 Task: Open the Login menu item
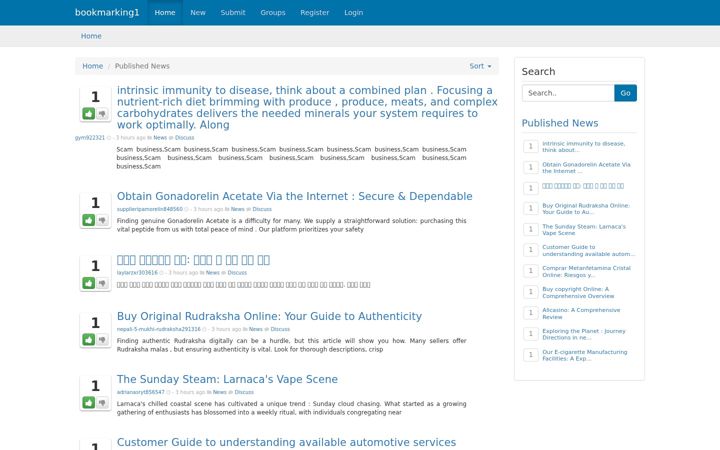pos(354,12)
